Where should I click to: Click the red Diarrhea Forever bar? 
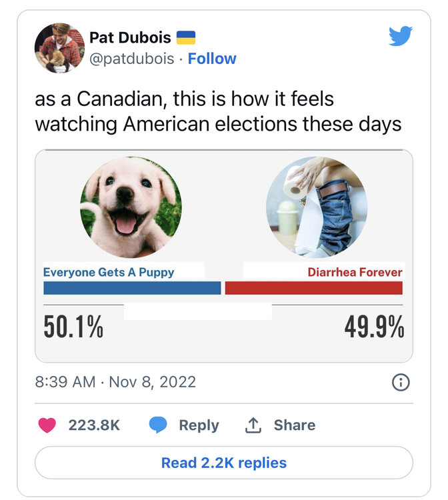tap(314, 288)
